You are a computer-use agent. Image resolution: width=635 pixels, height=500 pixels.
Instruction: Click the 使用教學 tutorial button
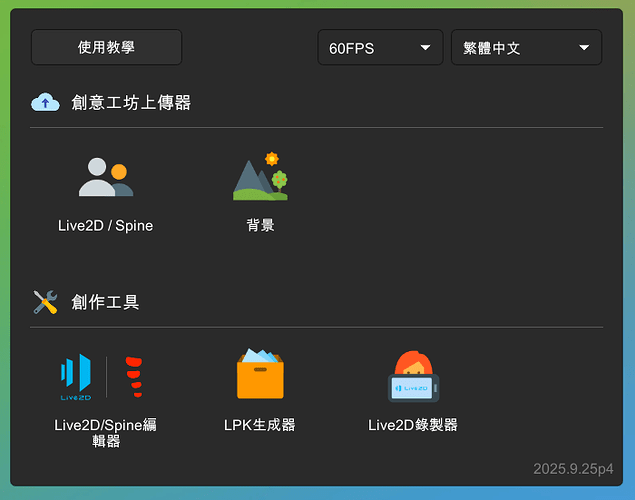coord(106,47)
